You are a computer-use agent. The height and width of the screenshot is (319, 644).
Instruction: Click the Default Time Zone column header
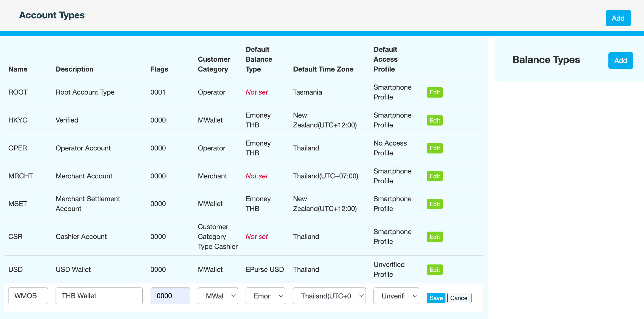tap(323, 69)
